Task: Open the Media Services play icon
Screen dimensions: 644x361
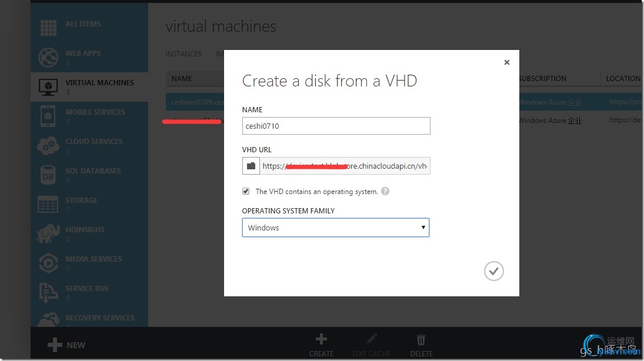Action: coord(48,263)
